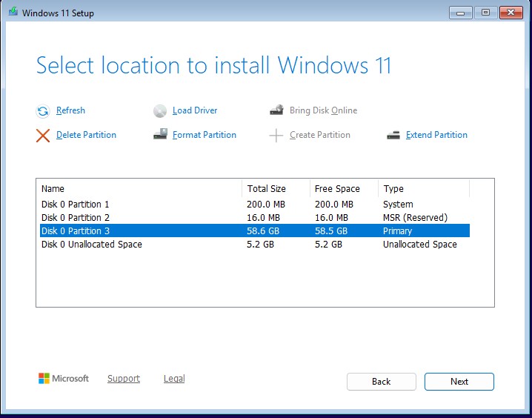Screen dimensions: 532x418
Task: Click the Total Size column header
Action: [x=276, y=189]
